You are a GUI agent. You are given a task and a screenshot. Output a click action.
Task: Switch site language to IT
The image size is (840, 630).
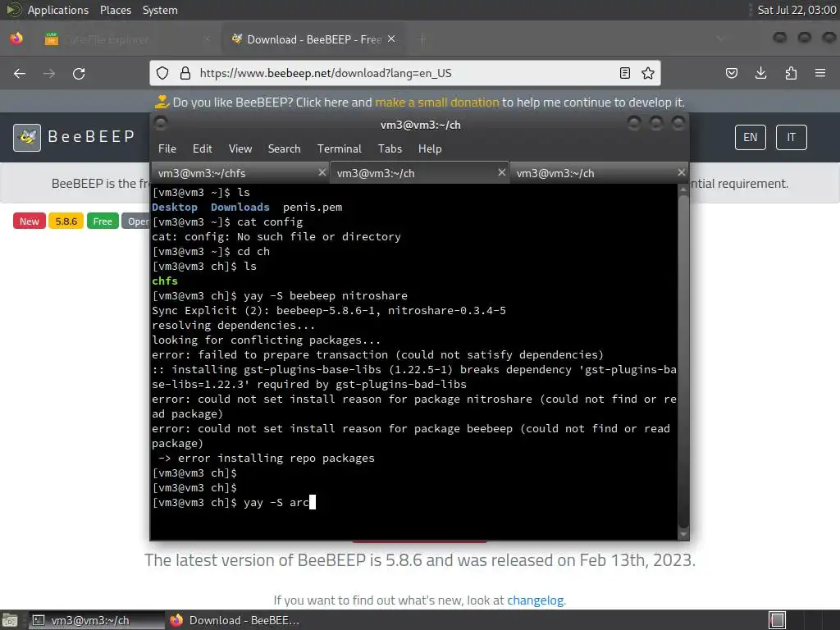pyautogui.click(x=792, y=137)
